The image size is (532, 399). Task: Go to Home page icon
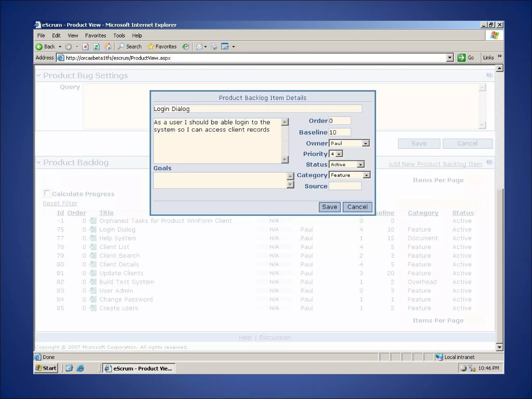pos(108,47)
